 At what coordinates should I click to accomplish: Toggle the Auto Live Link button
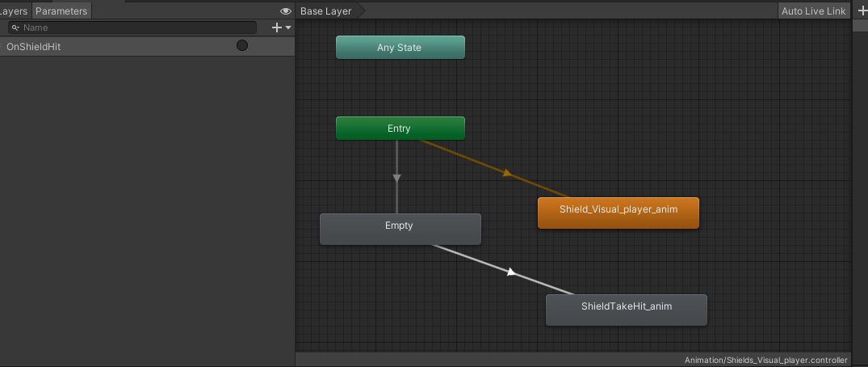click(x=813, y=11)
